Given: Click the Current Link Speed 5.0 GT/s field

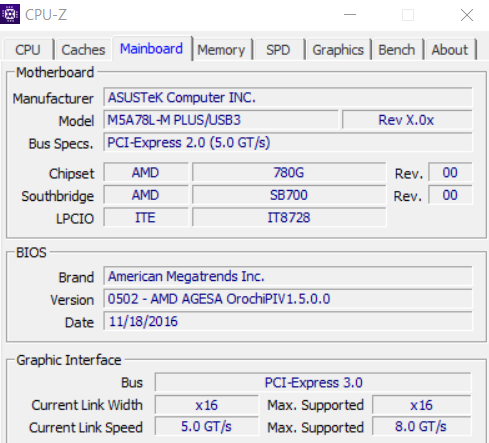Looking at the screenshot, I should click(207, 426).
